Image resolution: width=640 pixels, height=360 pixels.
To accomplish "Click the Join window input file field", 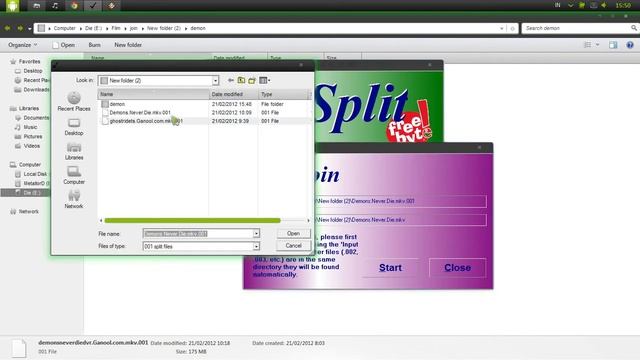I will (401, 201).
